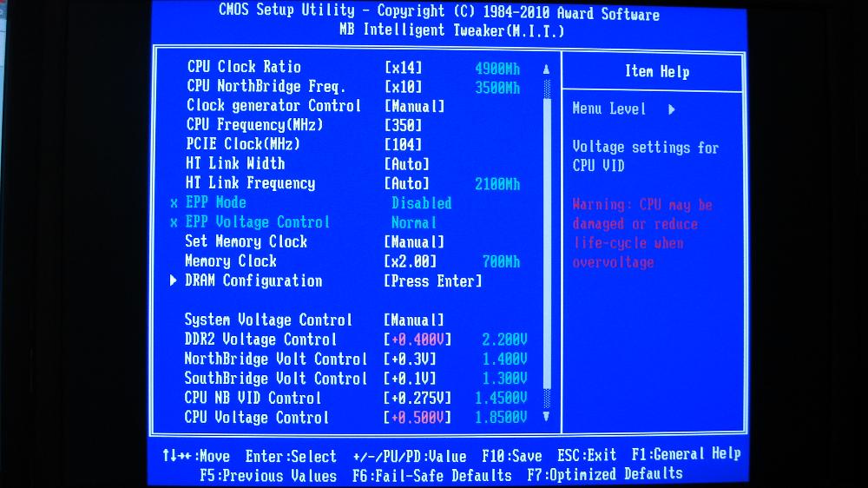This screenshot has height=488, width=868.
Task: Click the F10:Save hint
Action: (512, 456)
